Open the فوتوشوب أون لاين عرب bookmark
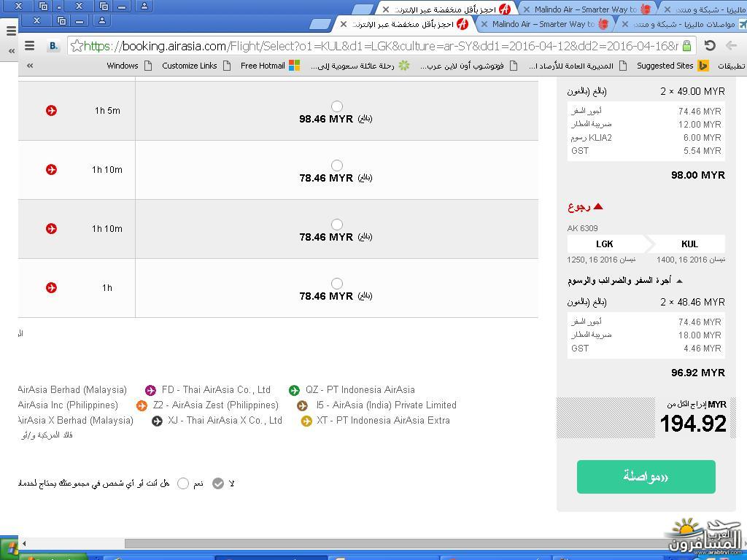Viewport: 747px width, 560px height. point(469,66)
